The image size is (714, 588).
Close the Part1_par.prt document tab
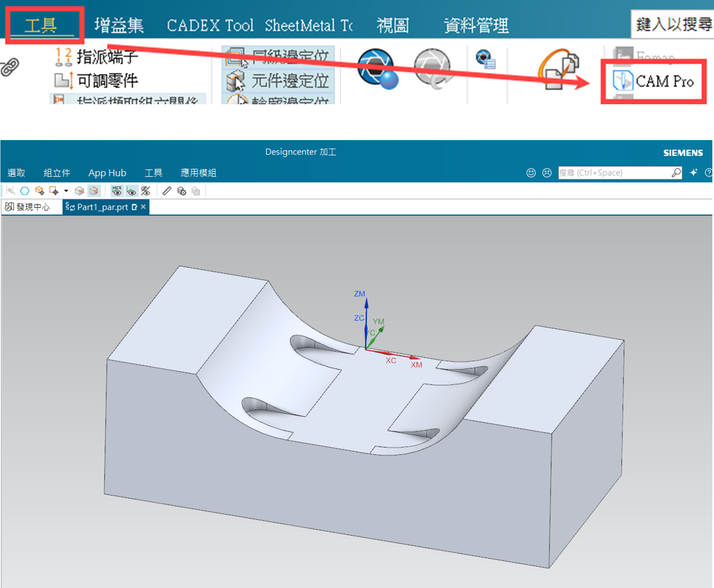[143, 207]
